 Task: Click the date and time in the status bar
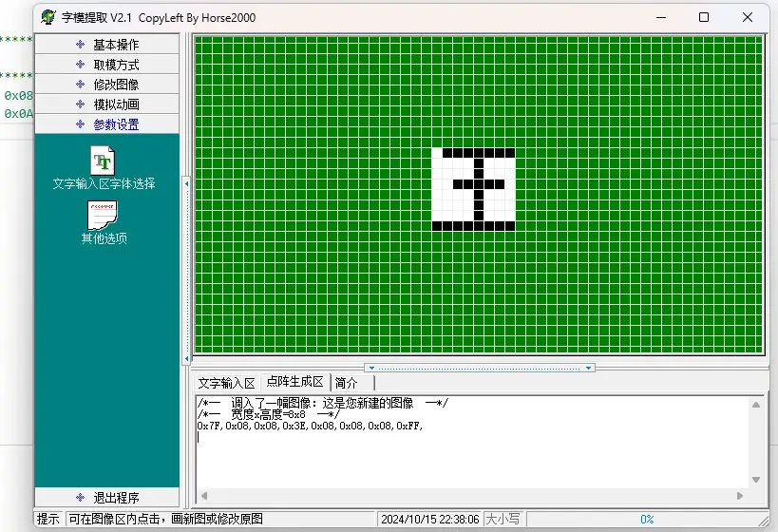pos(429,519)
